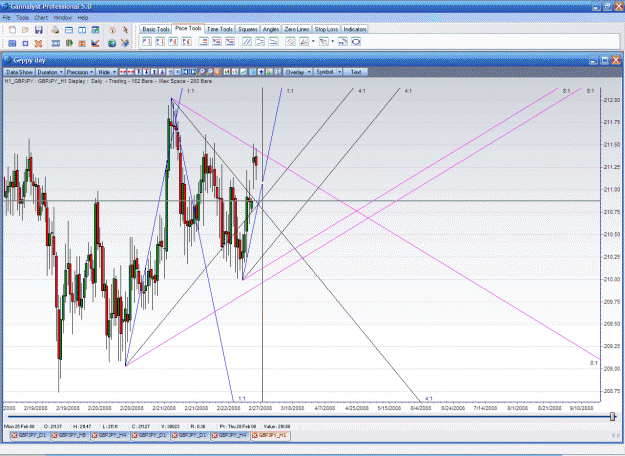
Task: Click the first blue T icon in chart toolbar
Action: pyautogui.click(x=138, y=72)
